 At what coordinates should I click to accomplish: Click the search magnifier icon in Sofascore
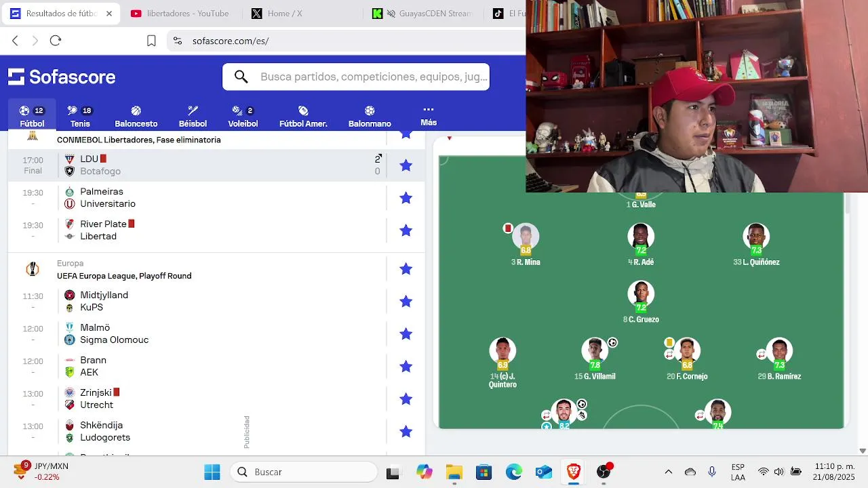(x=241, y=77)
